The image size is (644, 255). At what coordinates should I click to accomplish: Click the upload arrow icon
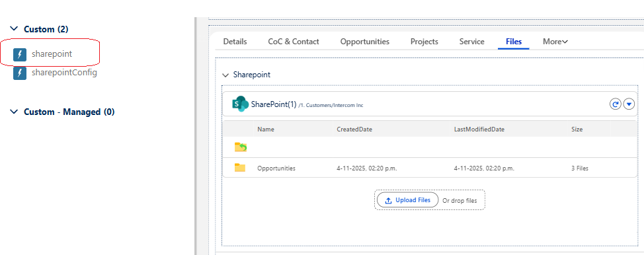[x=389, y=200]
